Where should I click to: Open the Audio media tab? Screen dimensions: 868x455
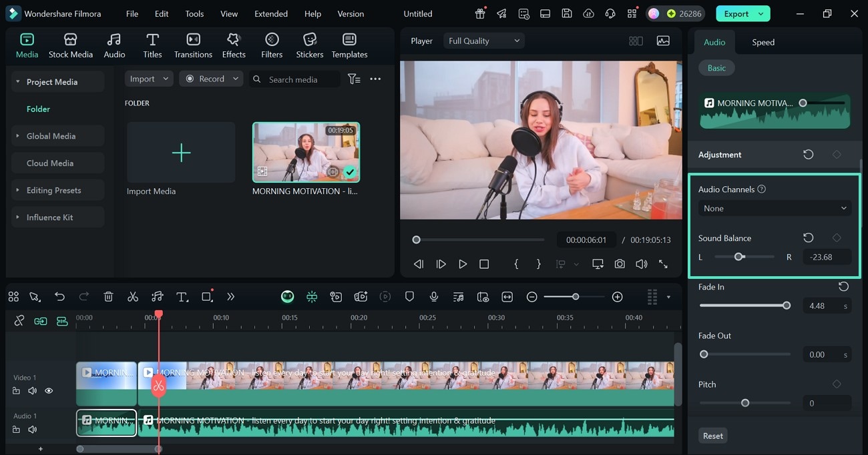114,45
